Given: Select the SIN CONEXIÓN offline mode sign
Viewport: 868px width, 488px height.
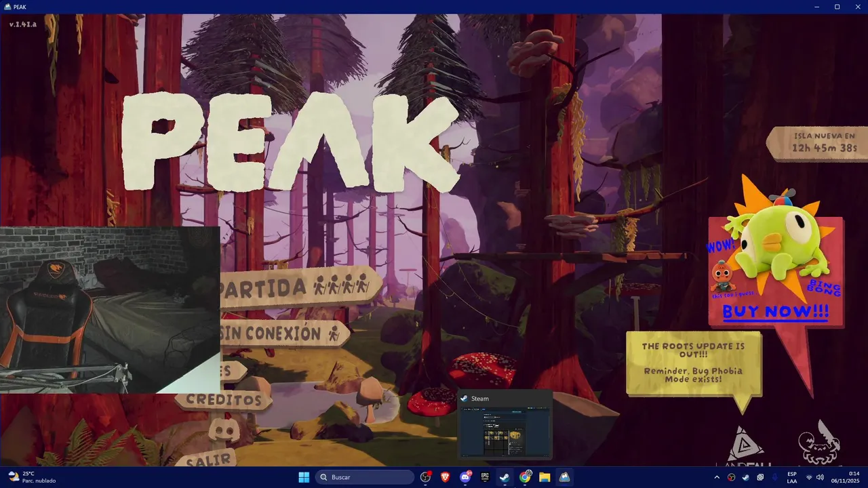Looking at the screenshot, I should click(285, 333).
